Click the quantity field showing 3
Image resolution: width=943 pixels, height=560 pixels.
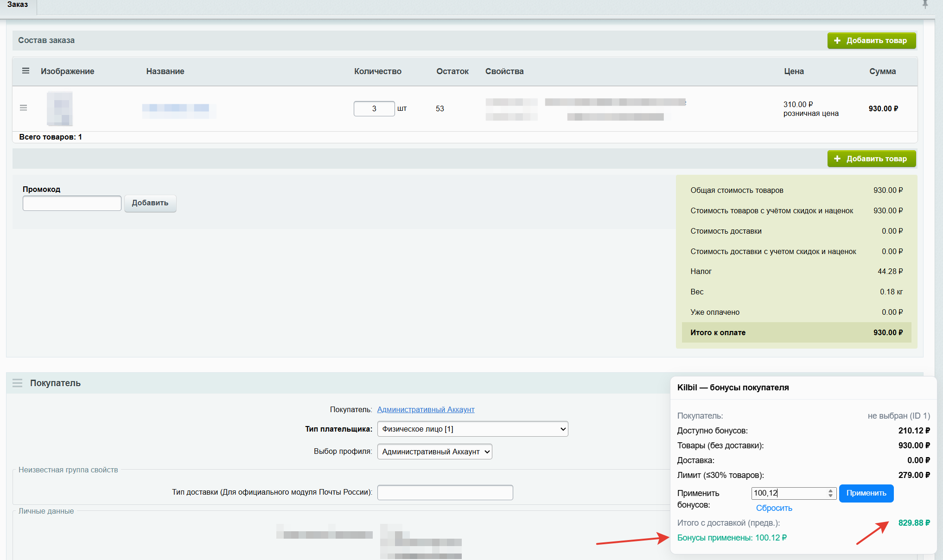374,108
